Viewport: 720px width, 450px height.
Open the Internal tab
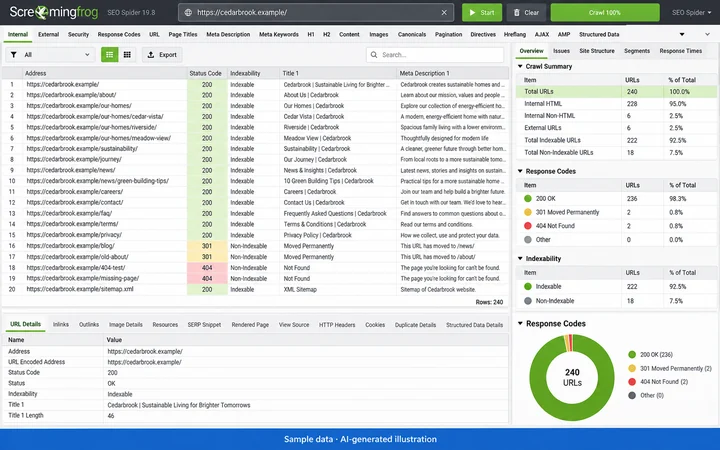[x=18, y=34]
